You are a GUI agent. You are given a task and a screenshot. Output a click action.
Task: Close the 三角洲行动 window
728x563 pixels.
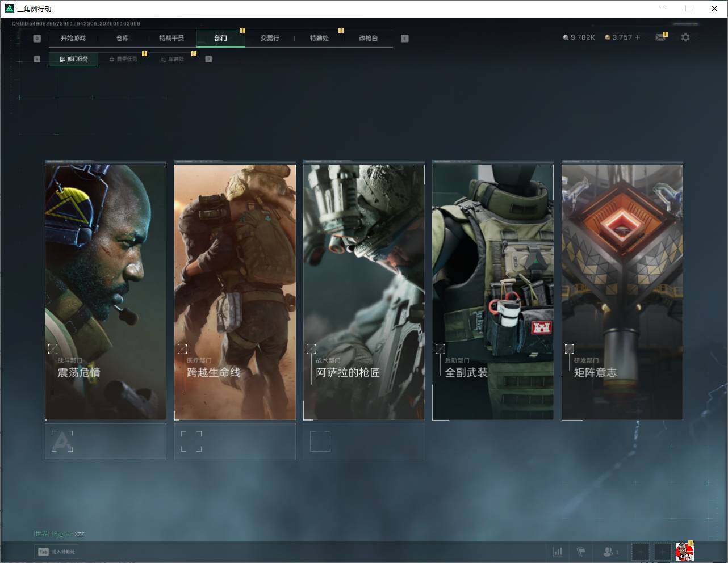(714, 9)
